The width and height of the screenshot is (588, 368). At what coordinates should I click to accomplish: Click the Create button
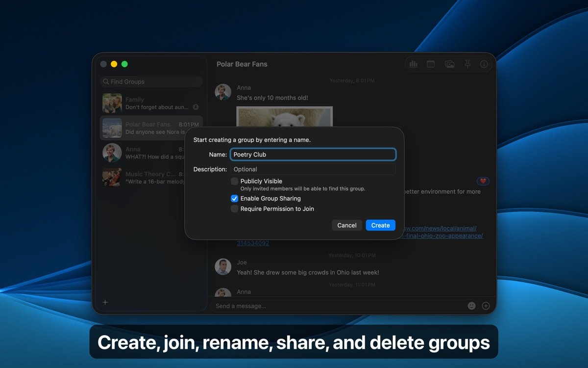[380, 225]
